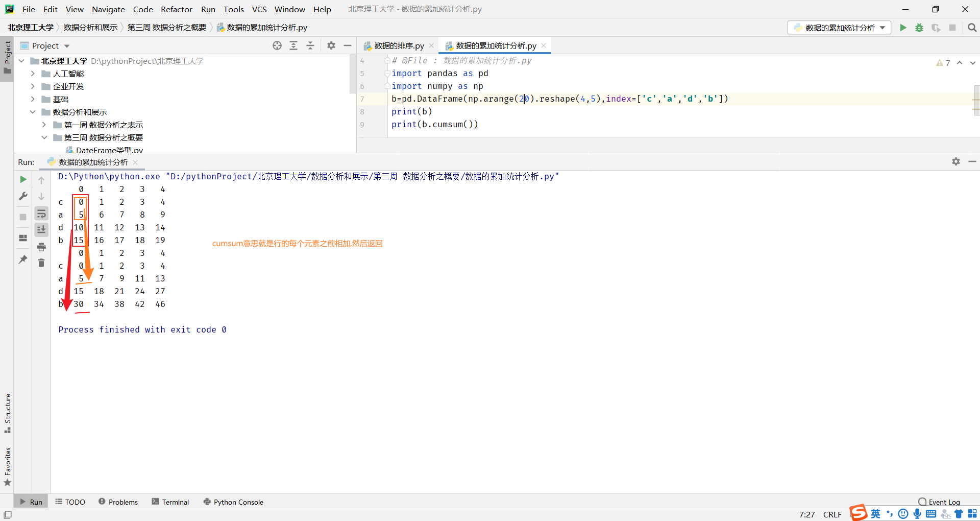This screenshot has width=980, height=521.
Task: Click down arrow in Run console gutter
Action: click(x=41, y=196)
